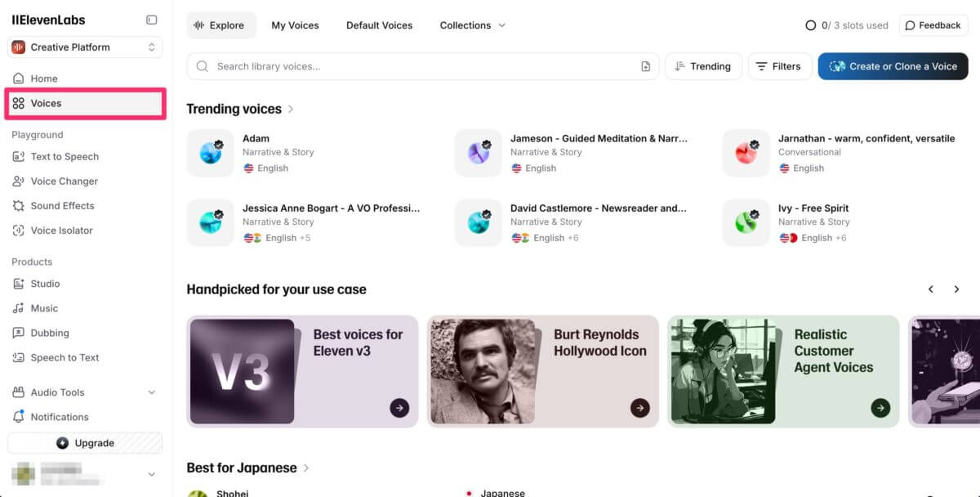Click the "0/ 3 slots used" indicator
The height and width of the screenshot is (497, 980).
[847, 25]
